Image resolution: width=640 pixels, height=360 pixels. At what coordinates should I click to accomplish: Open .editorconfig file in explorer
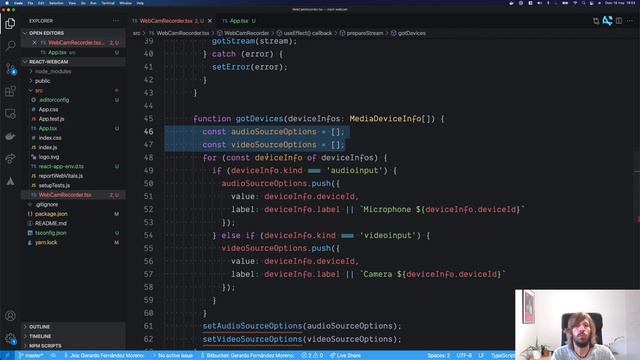coord(54,100)
